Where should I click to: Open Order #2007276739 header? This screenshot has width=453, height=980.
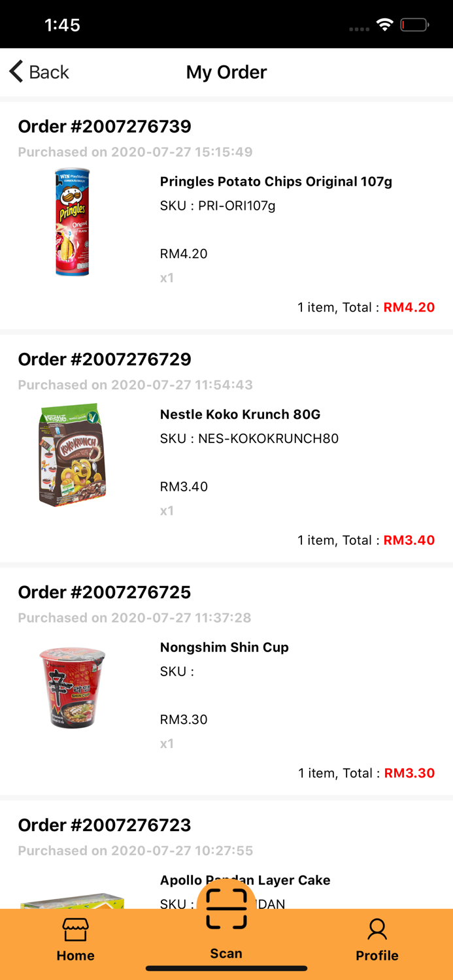(x=105, y=126)
